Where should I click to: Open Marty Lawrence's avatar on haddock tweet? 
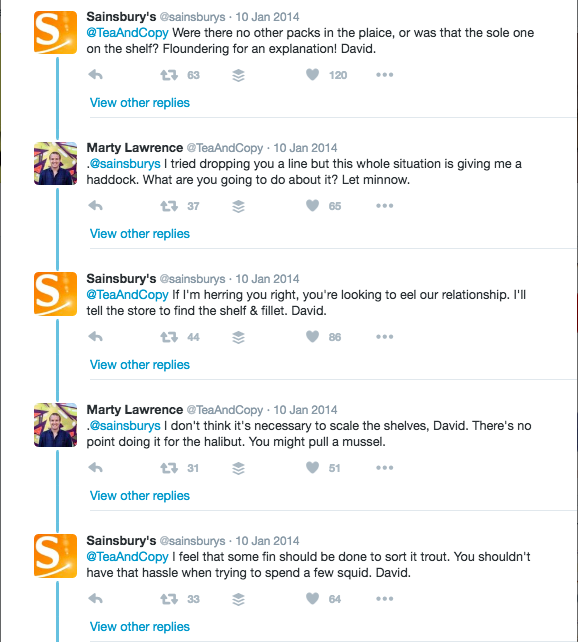(x=55, y=163)
